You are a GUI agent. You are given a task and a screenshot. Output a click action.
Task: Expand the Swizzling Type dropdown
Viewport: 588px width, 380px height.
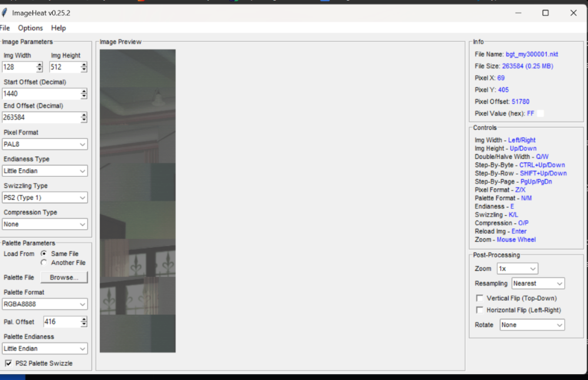pos(45,197)
